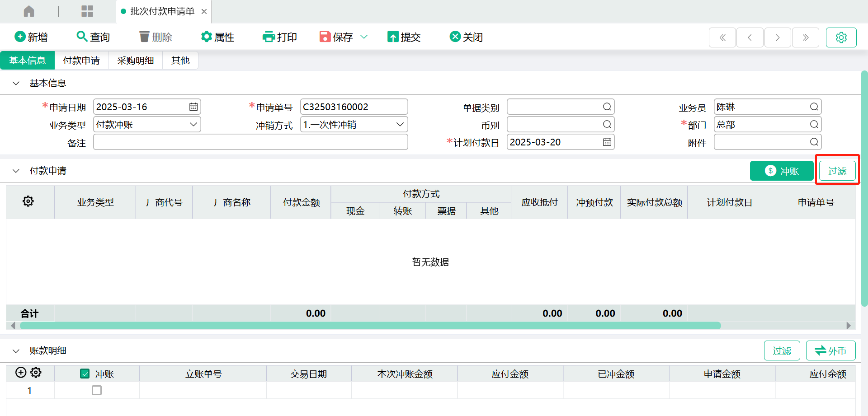Image resolution: width=868 pixels, height=416 pixels.
Task: Tick the row 1 冲账 checkbox
Action: tap(97, 390)
